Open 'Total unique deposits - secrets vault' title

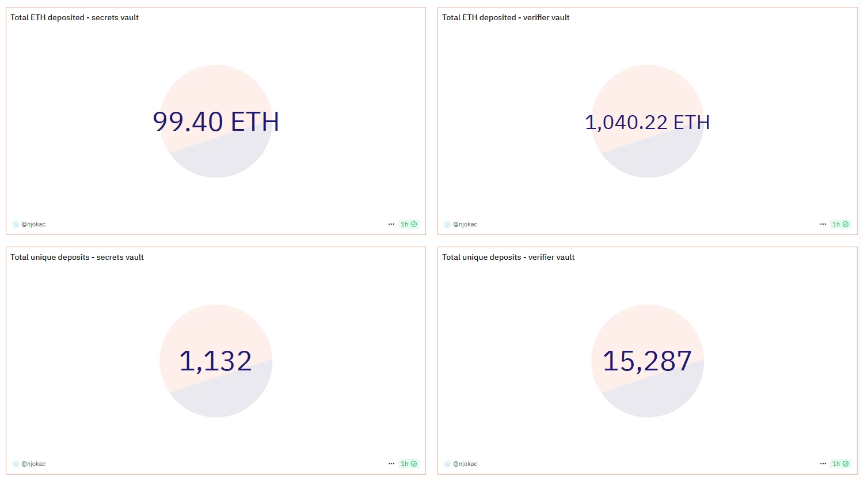point(77,257)
